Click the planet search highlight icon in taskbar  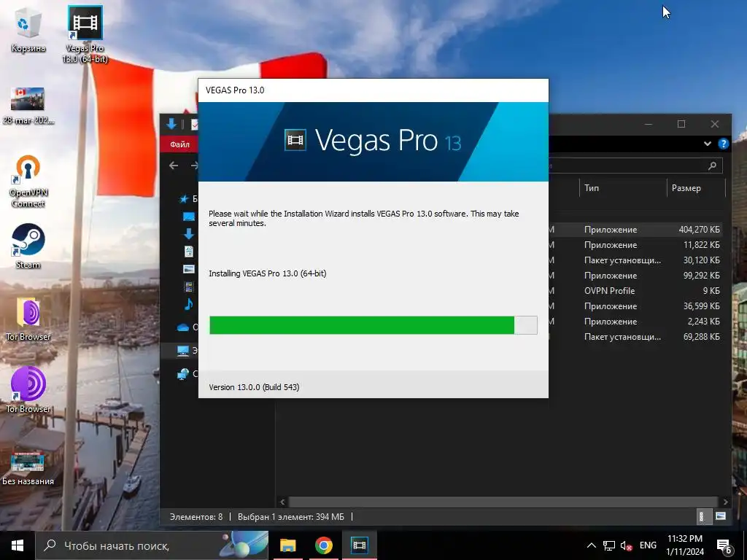tap(244, 545)
